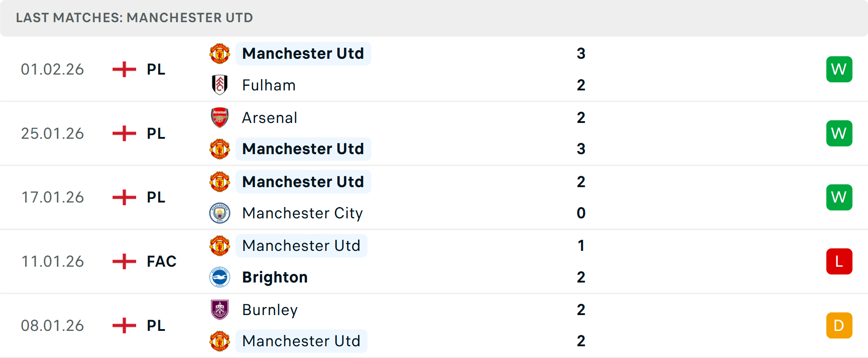Open the Arsenal team link
Viewport: 868px width, 358px height.
tap(269, 118)
